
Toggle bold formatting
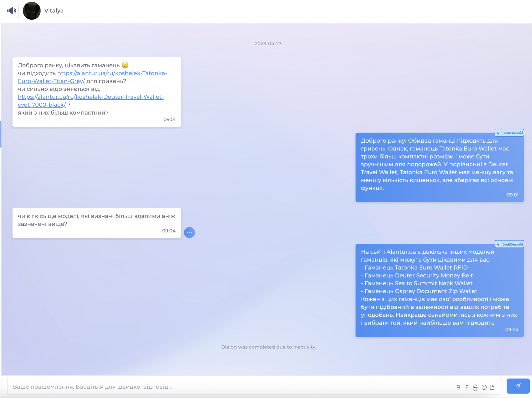click(458, 387)
